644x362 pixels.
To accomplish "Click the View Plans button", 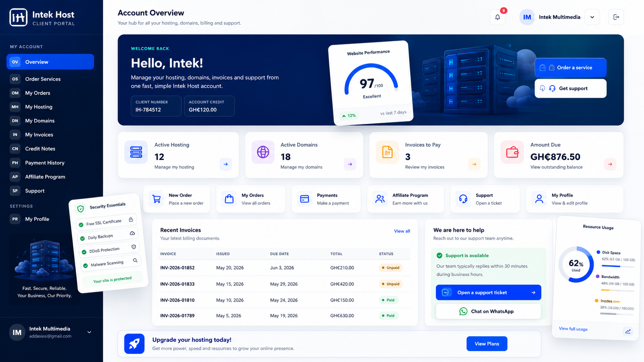I will (487, 344).
